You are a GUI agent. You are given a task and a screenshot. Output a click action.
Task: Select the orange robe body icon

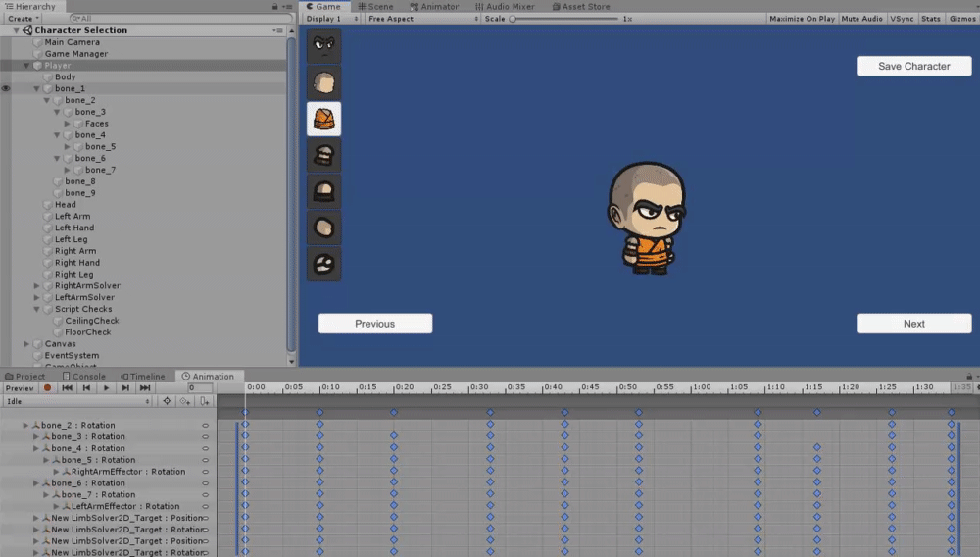tap(323, 119)
